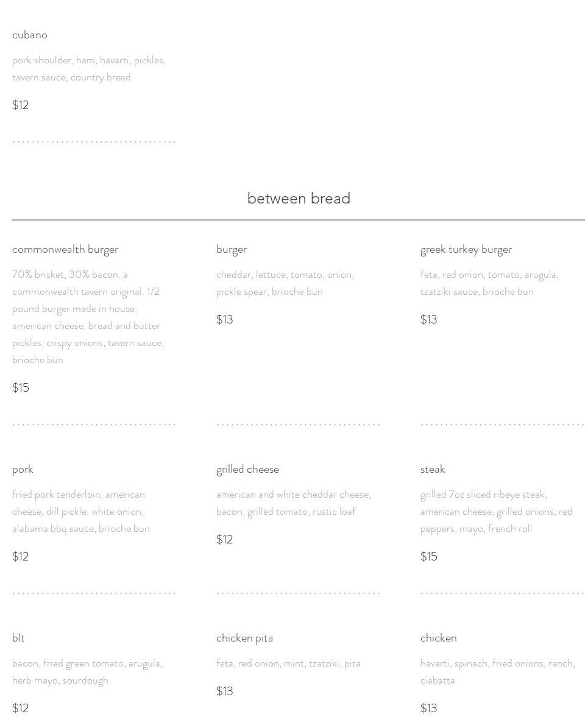
Task: Click the greek turkey burger $13 price
Action: (x=429, y=319)
